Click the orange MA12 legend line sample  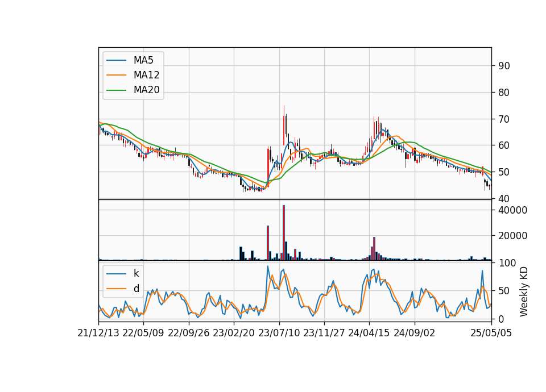point(116,75)
